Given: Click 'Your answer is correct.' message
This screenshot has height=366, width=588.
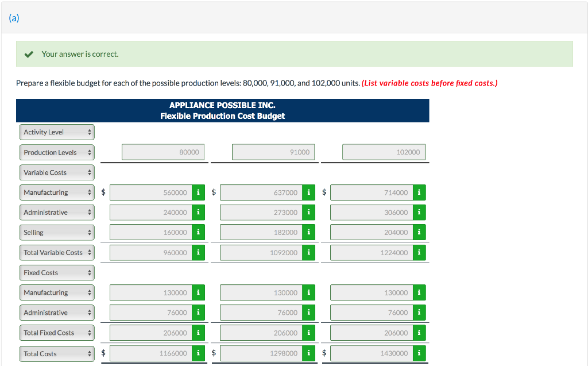Looking at the screenshot, I should (x=80, y=54).
